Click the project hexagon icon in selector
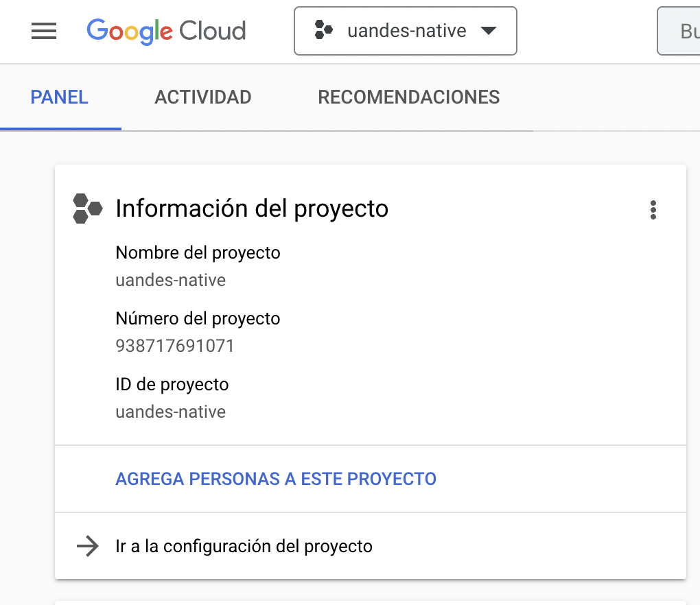The width and height of the screenshot is (700, 605). [x=324, y=30]
